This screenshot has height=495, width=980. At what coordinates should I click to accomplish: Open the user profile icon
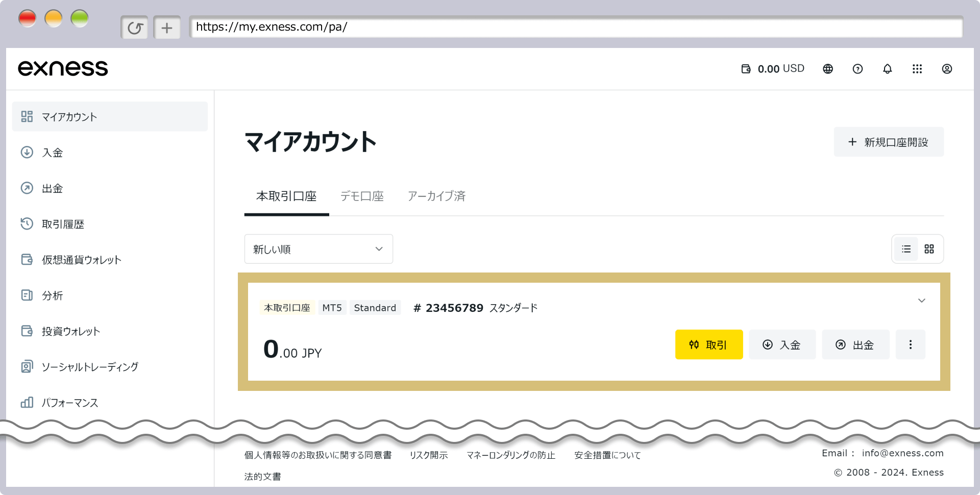pyautogui.click(x=947, y=69)
